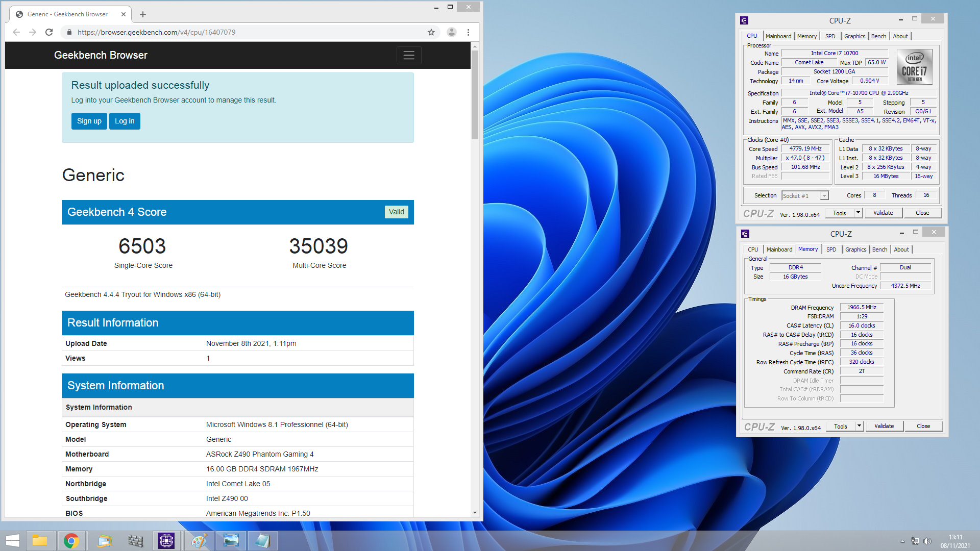Open the Geekbench Browser hamburger menu

[x=409, y=55]
